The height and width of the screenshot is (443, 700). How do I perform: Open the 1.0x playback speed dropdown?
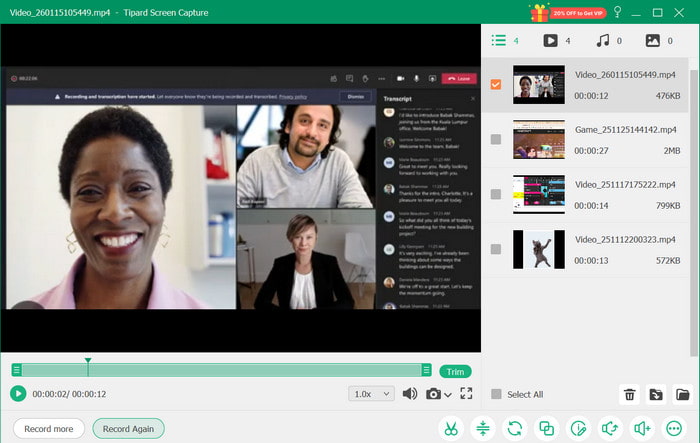371,394
